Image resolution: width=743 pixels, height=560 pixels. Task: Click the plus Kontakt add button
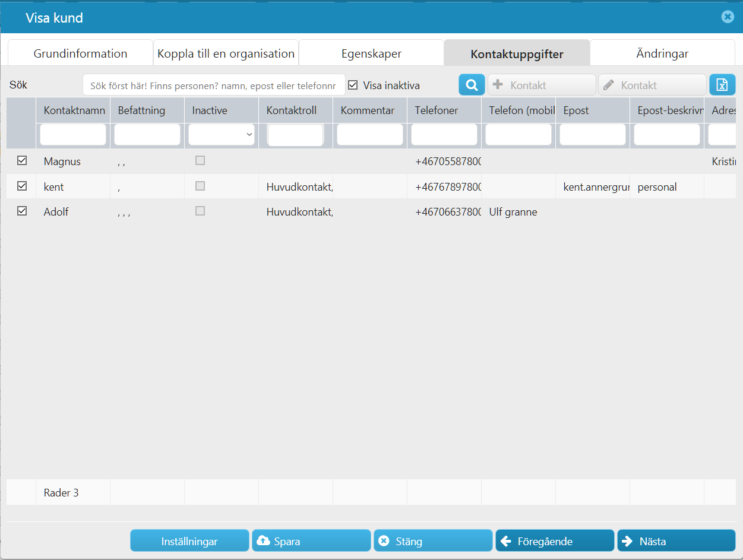click(x=542, y=85)
